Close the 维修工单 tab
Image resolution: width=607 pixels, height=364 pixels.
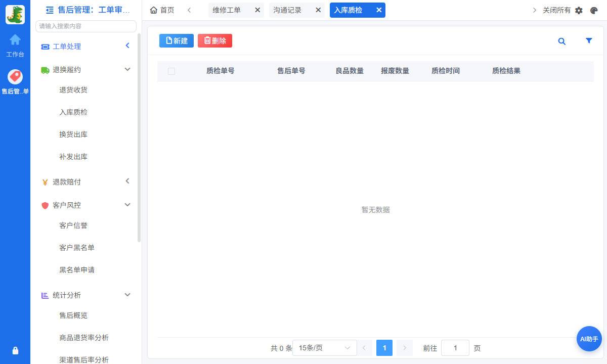tap(257, 10)
